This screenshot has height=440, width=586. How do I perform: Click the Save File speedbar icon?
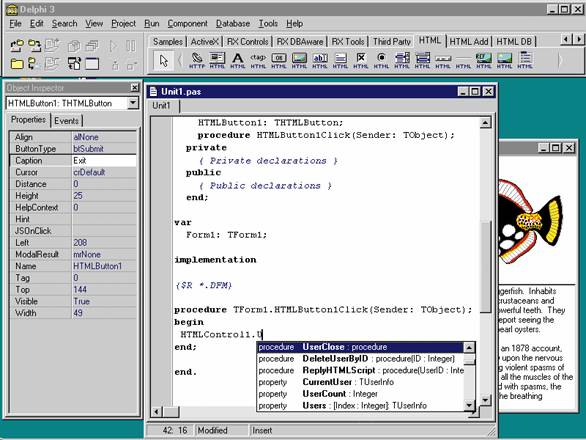click(34, 64)
